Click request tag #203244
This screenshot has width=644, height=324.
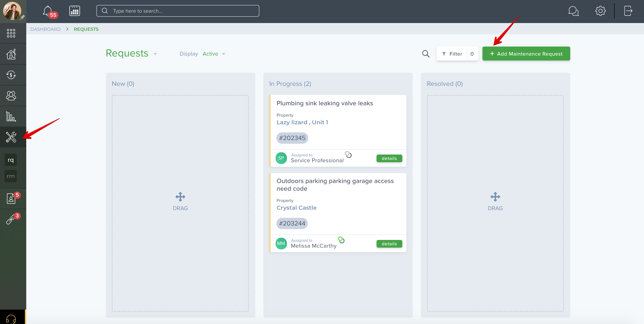click(292, 223)
